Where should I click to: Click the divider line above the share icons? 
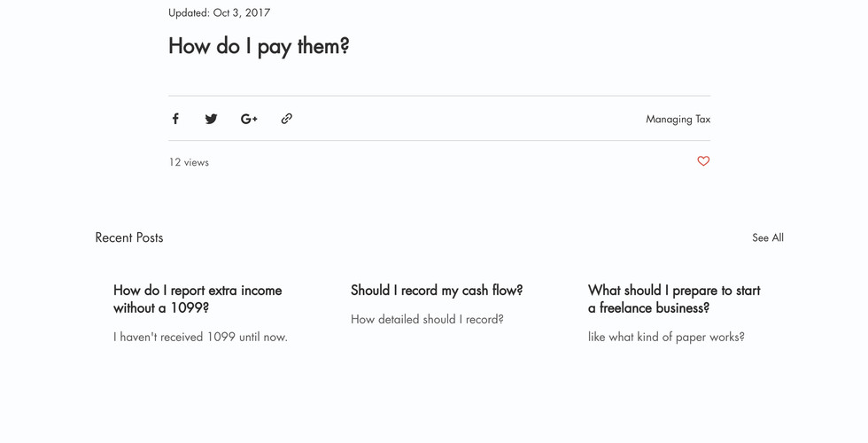coord(439,96)
